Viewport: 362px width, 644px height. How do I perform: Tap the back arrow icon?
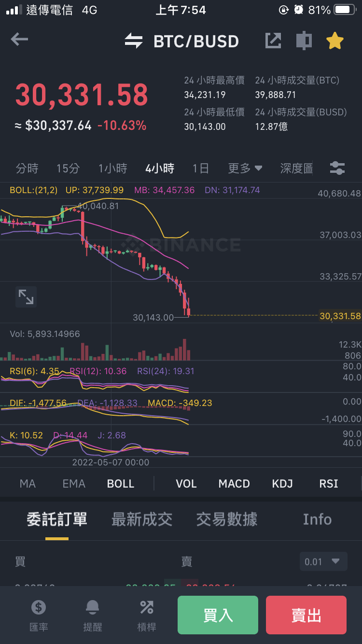[19, 40]
